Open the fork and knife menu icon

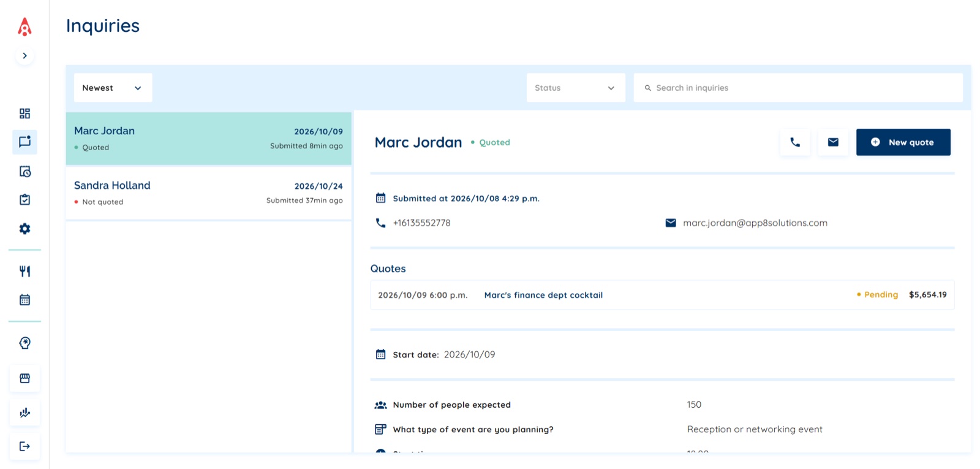pyautogui.click(x=24, y=271)
